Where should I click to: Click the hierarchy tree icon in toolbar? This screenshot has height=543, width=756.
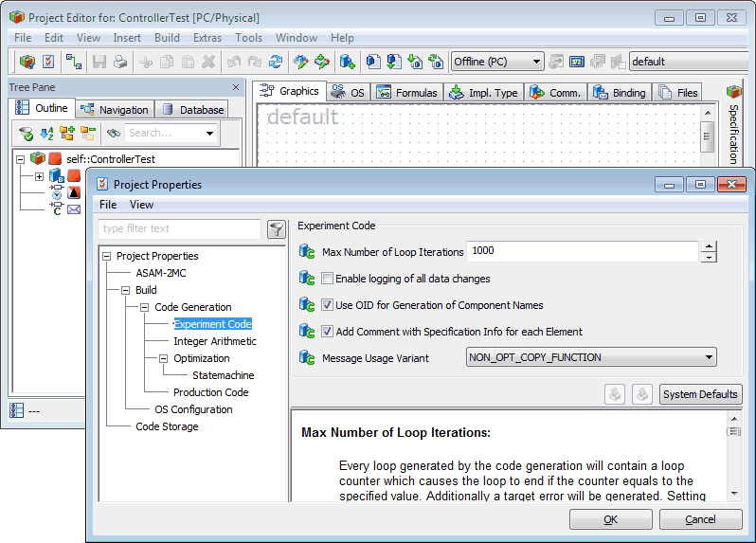[x=74, y=62]
